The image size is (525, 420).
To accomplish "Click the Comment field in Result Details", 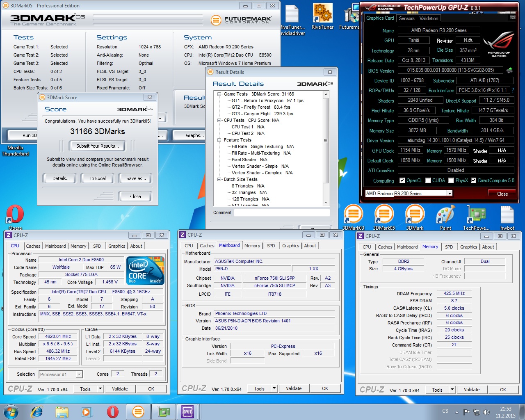I will 282,212.
